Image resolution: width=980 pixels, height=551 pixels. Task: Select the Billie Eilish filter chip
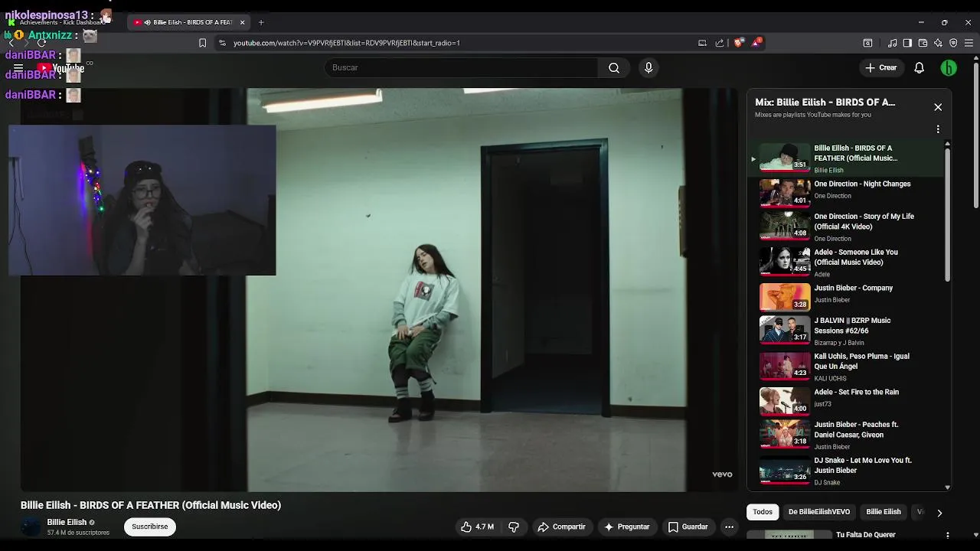coord(884,512)
